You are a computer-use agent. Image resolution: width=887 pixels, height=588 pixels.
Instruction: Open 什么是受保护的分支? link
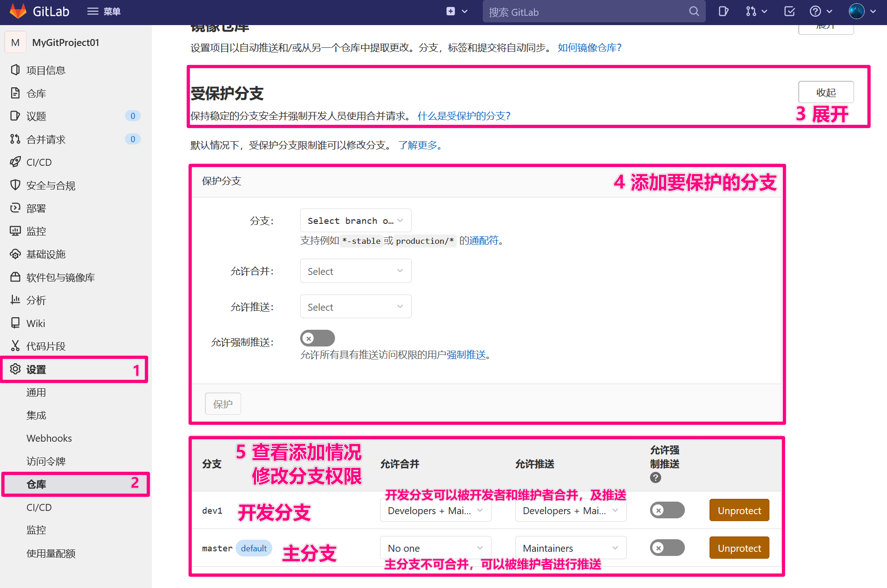pos(464,116)
